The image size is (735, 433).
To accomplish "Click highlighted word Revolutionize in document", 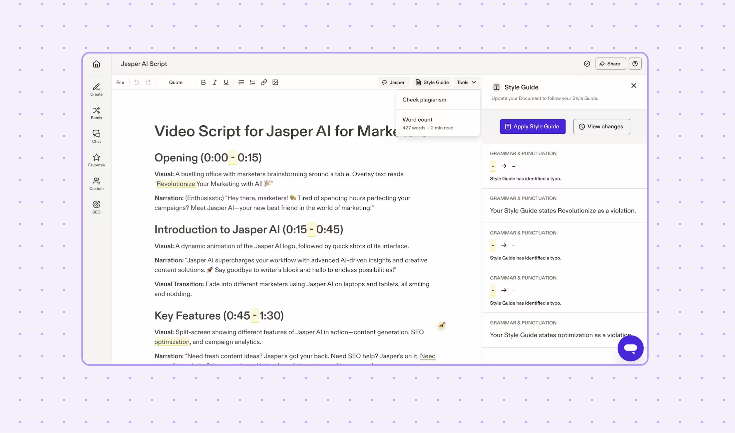I will (x=176, y=184).
